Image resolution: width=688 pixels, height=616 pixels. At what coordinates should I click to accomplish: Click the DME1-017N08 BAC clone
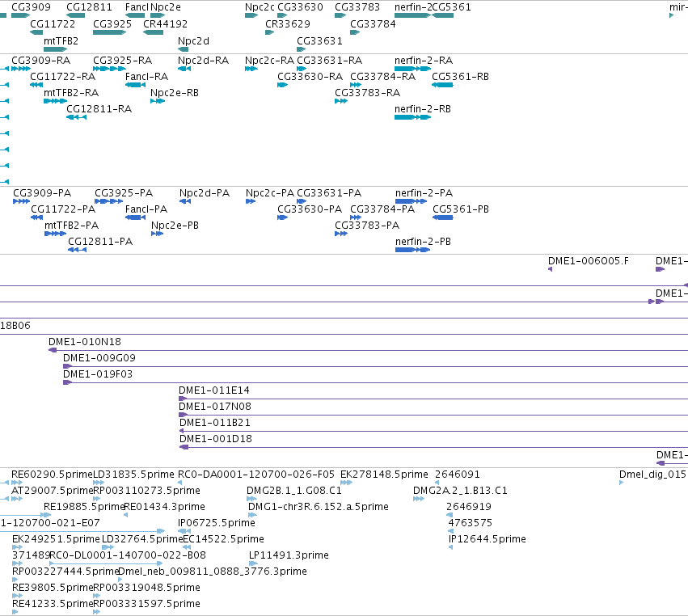click(433, 415)
